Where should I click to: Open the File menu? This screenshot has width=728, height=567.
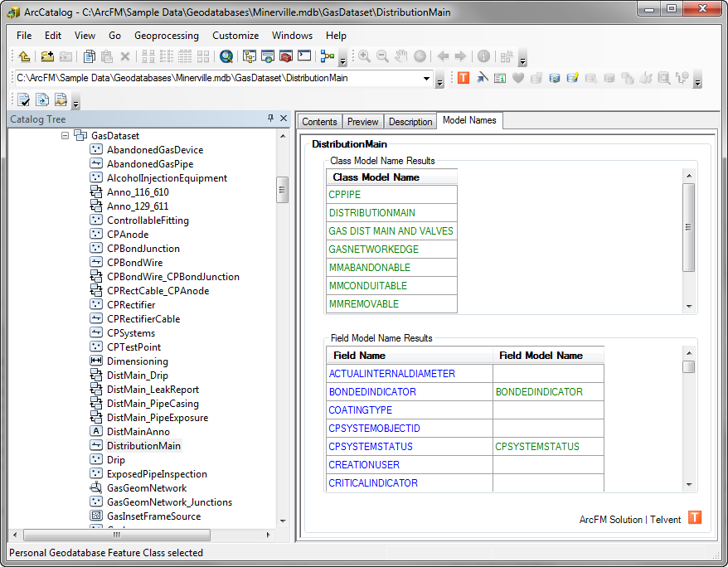(x=24, y=36)
